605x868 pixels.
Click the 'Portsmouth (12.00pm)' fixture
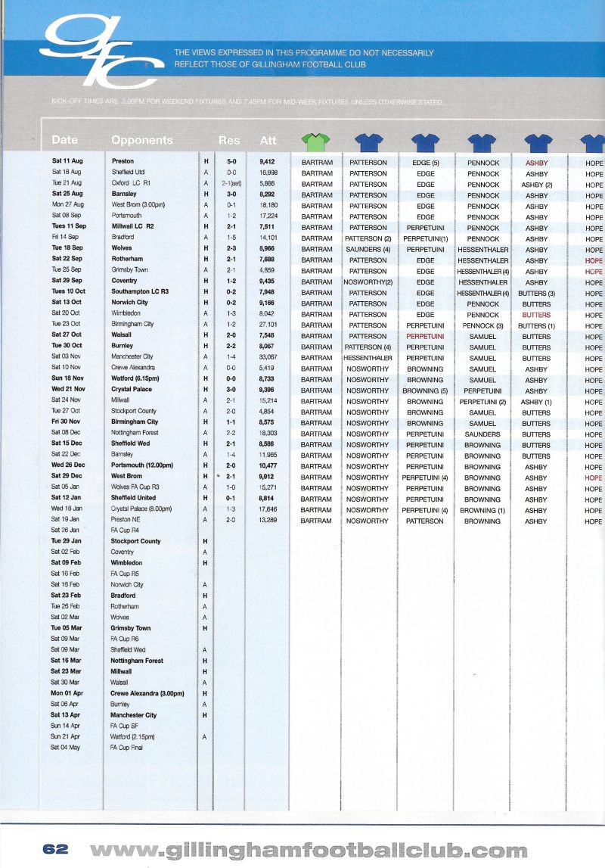[x=142, y=465]
